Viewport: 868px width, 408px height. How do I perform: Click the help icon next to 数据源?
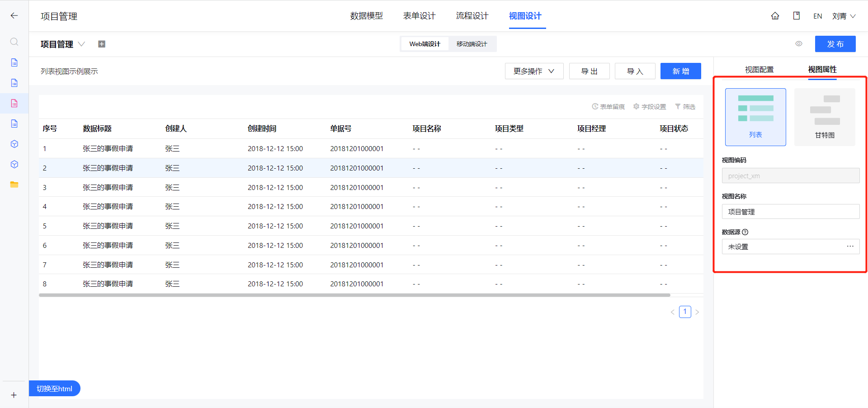(745, 232)
